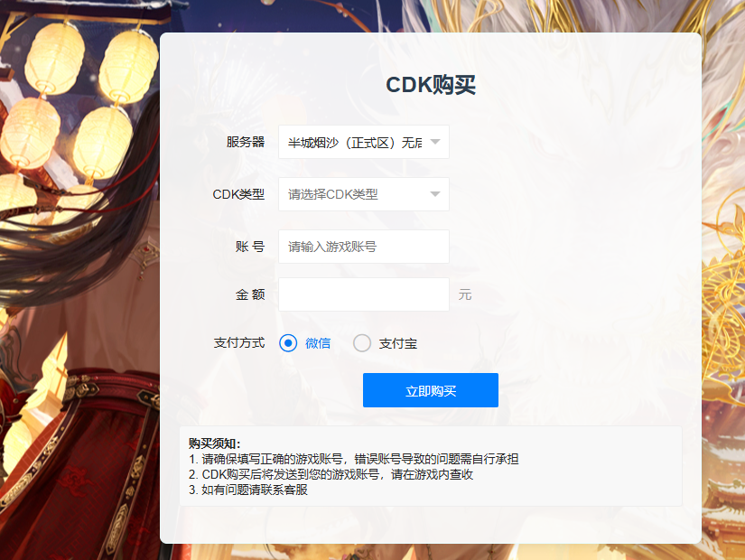Click the 账号 field label
Screen dimensions: 745x560
(250, 247)
